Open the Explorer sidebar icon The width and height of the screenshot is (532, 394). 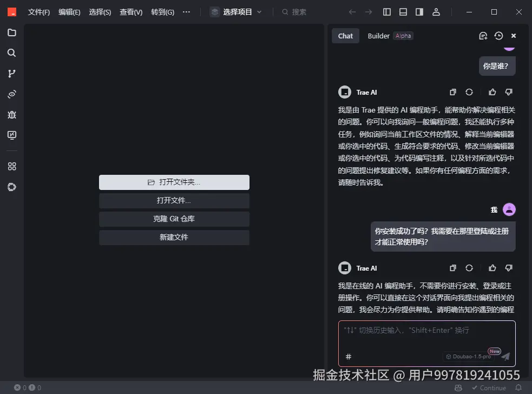pos(12,32)
